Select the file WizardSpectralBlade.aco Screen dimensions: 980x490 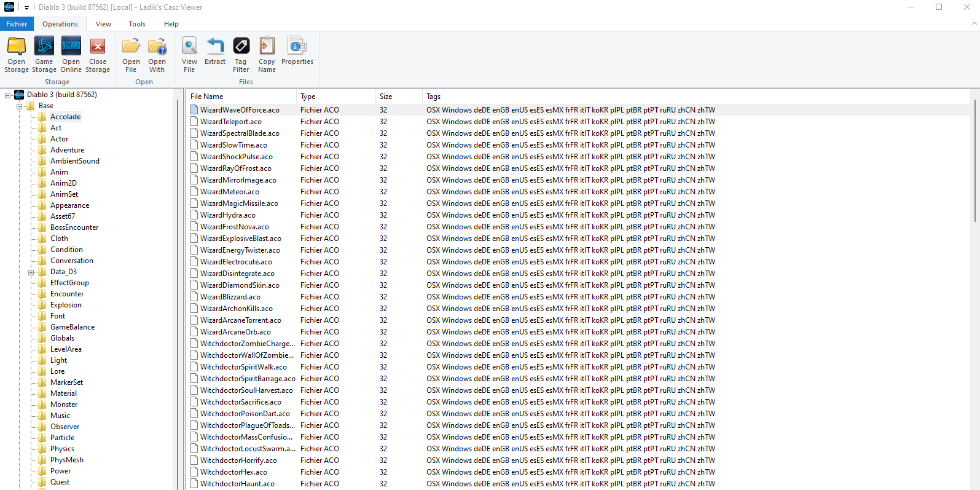pos(240,133)
